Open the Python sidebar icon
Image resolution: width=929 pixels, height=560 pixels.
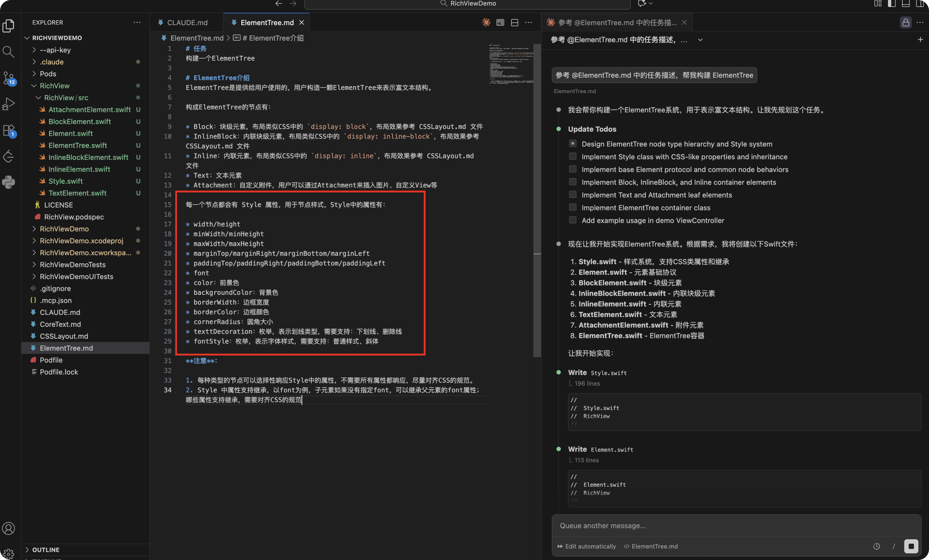pos(8,182)
